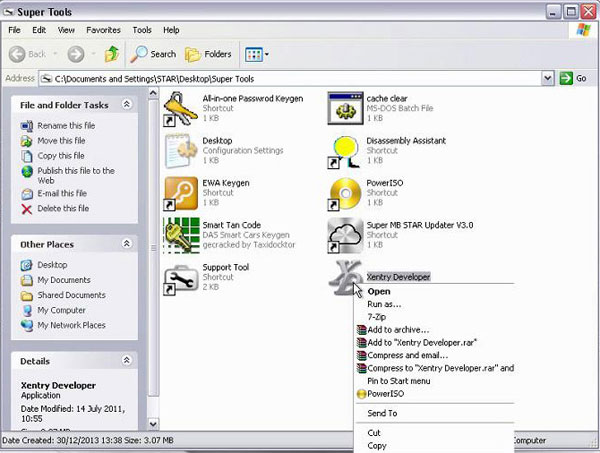Select the Disassembly Assistant shortcut icon
The width and height of the screenshot is (600, 453).
[x=345, y=152]
